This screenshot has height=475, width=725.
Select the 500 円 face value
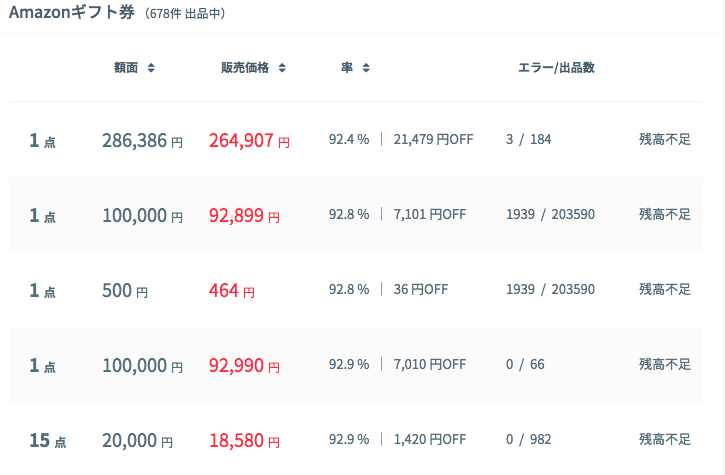coord(125,290)
